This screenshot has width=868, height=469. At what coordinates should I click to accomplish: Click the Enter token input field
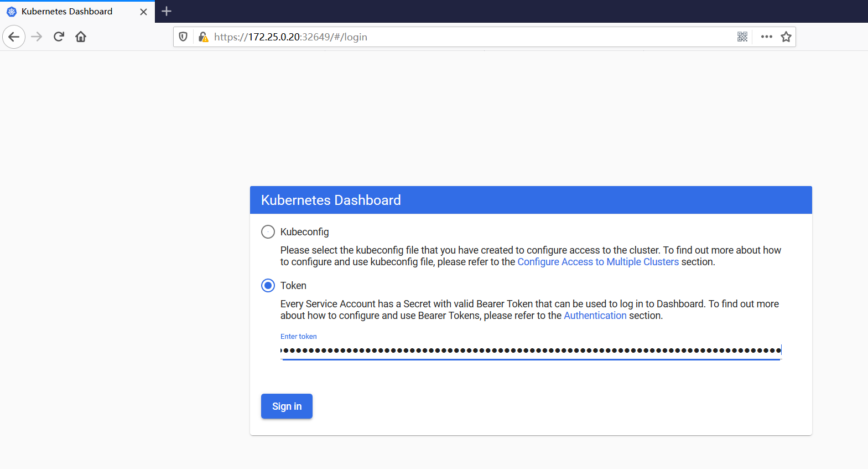[x=531, y=350]
